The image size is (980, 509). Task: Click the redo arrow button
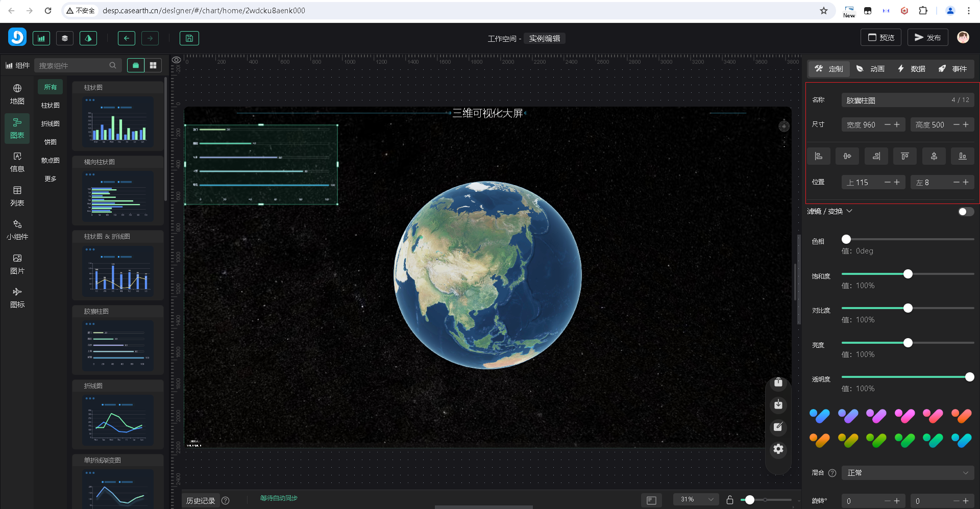(x=150, y=38)
